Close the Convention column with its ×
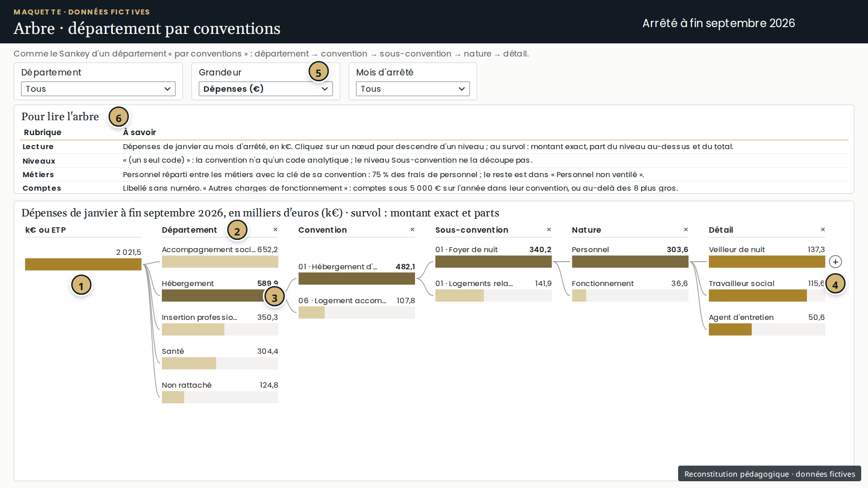 tap(412, 230)
